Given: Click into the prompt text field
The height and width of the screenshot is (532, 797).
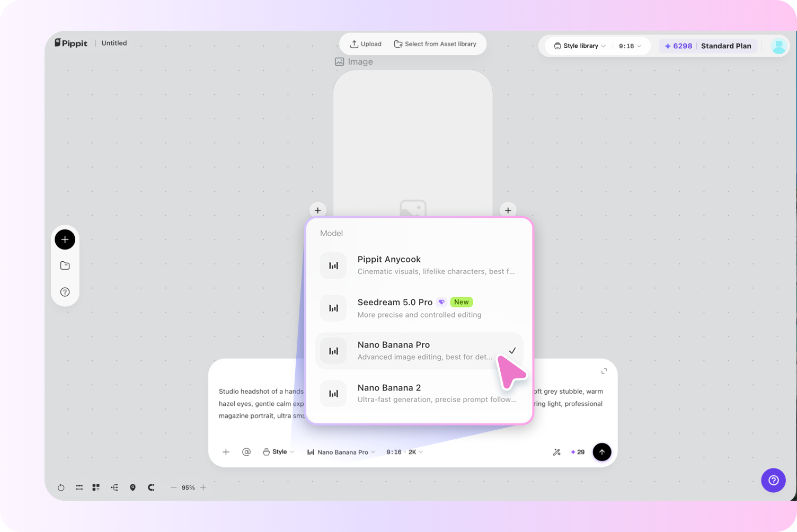Looking at the screenshot, I should click(x=413, y=403).
